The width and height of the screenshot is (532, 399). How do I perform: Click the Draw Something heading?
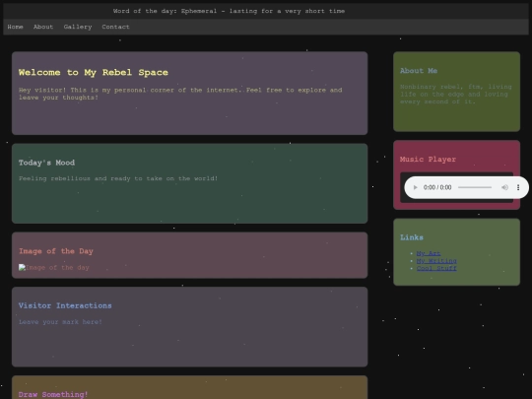53,394
